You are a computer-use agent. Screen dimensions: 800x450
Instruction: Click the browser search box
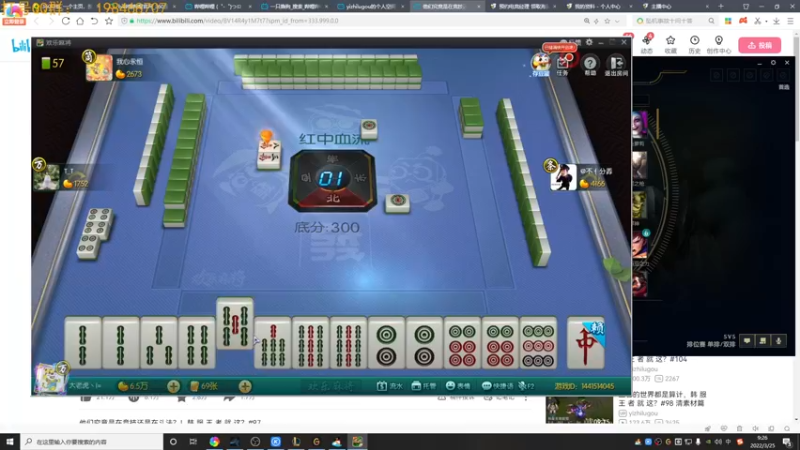[x=675, y=21]
